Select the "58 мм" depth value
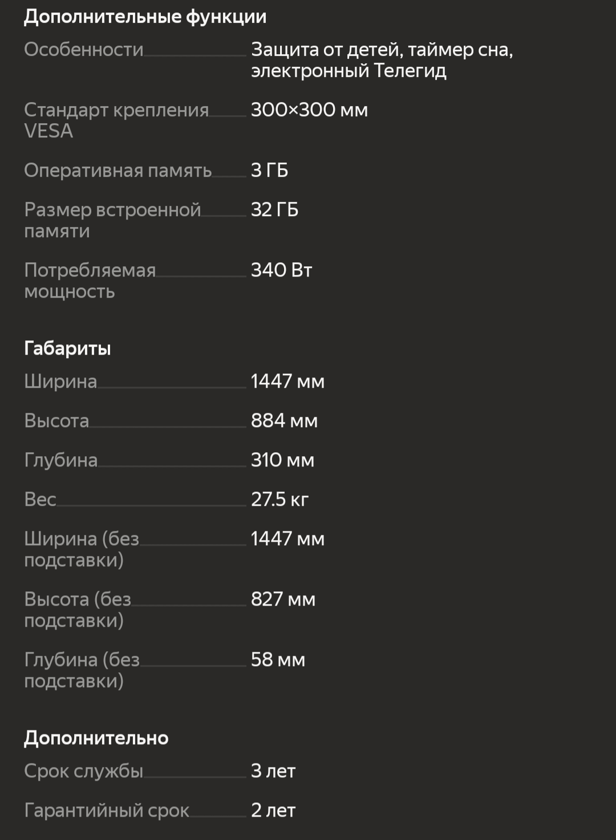This screenshot has width=616, height=840. coord(278,660)
